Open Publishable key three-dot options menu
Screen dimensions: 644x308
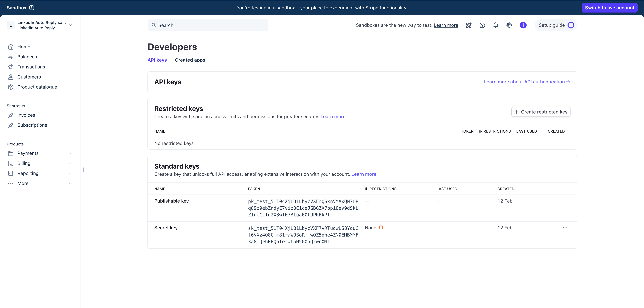click(565, 201)
